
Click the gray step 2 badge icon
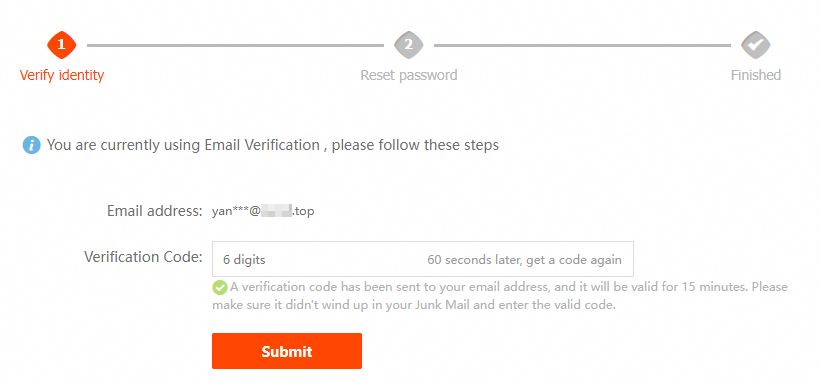pyautogui.click(x=408, y=45)
